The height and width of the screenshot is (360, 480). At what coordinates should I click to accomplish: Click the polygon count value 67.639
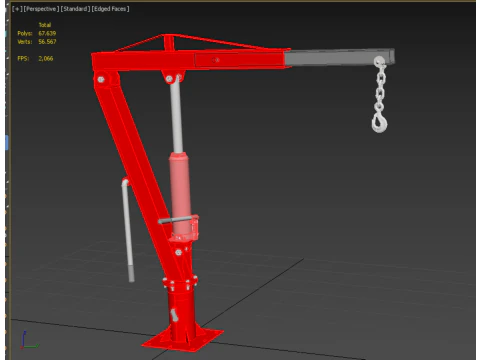coord(47,33)
